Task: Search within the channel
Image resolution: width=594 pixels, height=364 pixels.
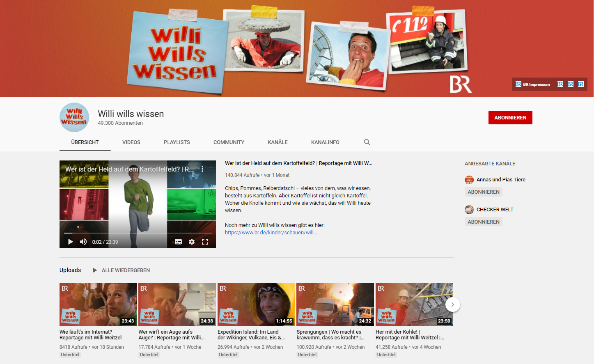Action: [367, 142]
